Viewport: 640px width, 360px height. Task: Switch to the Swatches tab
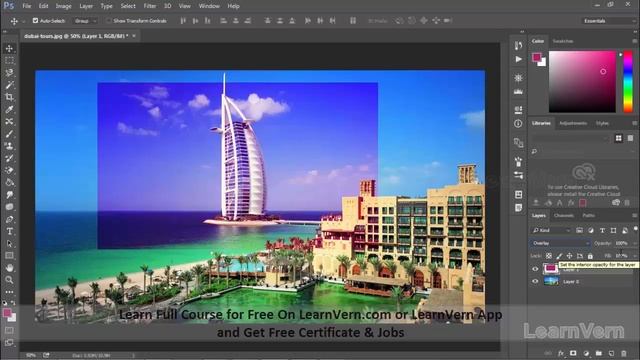coord(562,41)
